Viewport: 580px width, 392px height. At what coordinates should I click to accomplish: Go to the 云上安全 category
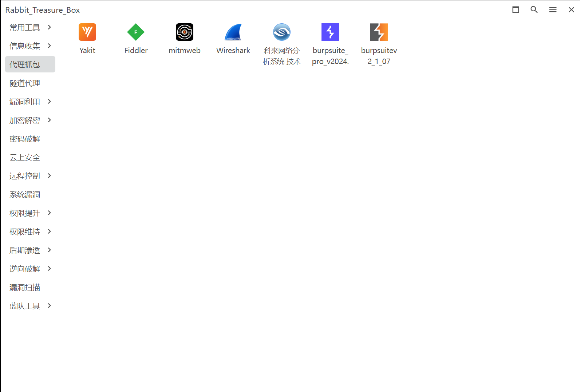pos(25,158)
